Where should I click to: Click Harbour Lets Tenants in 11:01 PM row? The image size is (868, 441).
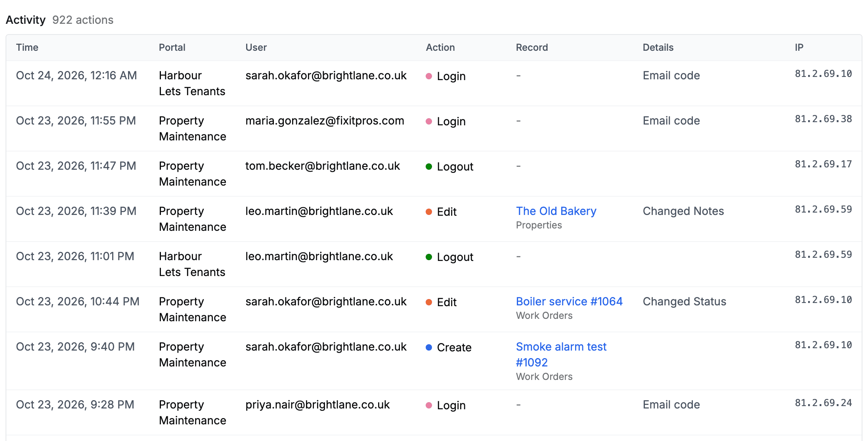click(x=192, y=264)
